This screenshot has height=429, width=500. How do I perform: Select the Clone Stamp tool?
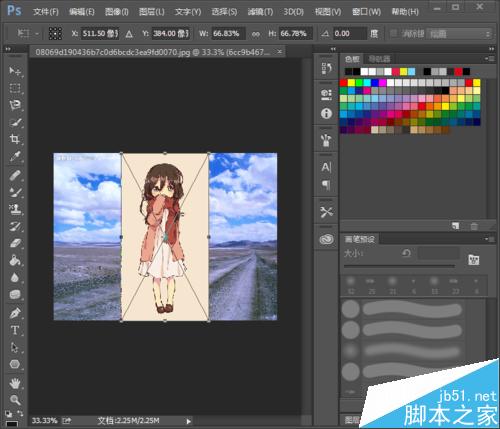pyautogui.click(x=15, y=209)
